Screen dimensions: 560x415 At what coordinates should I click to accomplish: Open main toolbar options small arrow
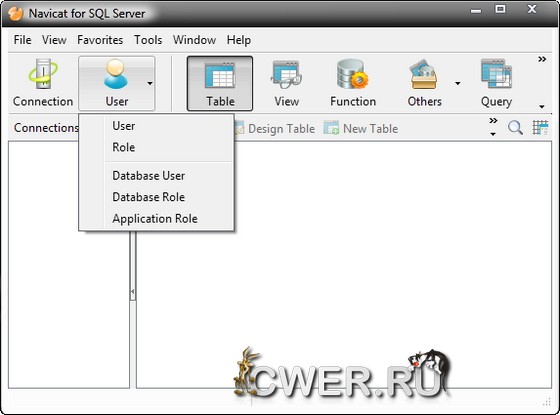542,107
